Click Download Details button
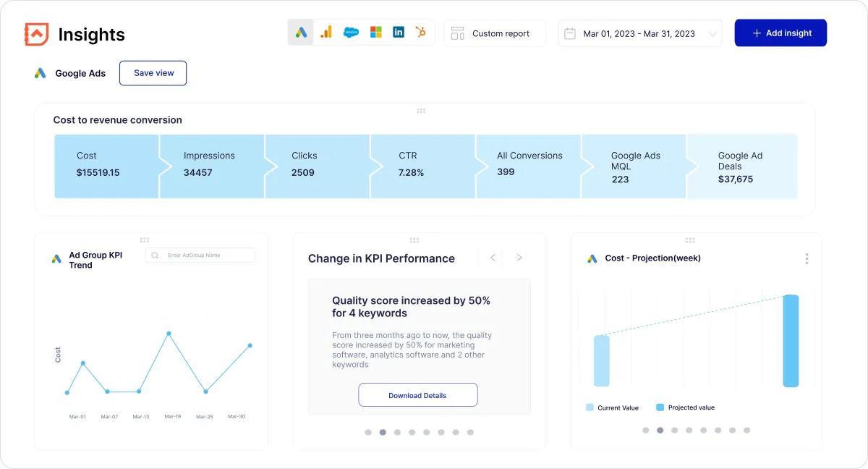This screenshot has width=868, height=469. click(x=417, y=395)
